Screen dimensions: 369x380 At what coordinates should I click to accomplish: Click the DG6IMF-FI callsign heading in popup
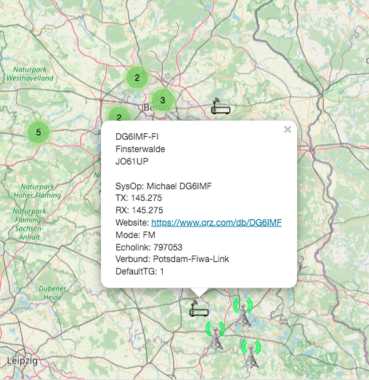click(137, 137)
